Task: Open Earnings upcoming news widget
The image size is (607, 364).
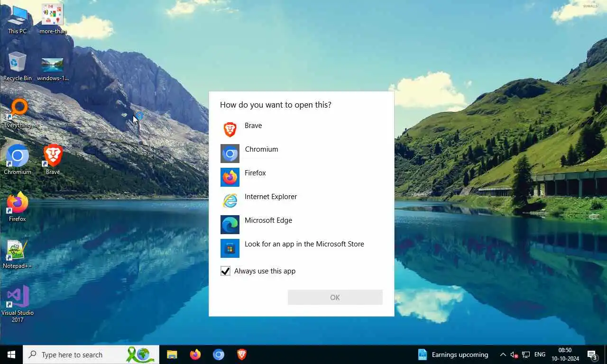Action: (453, 355)
